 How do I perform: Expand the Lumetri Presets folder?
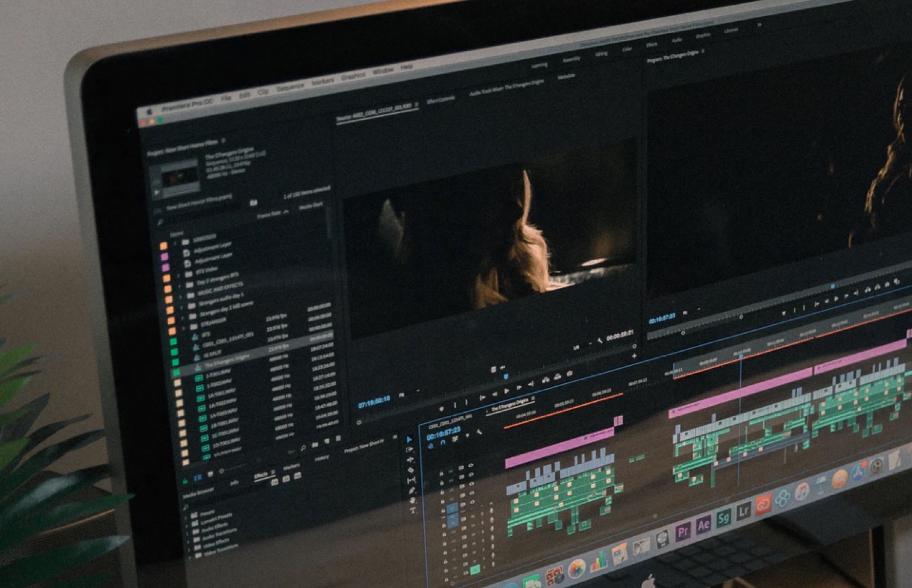click(187, 526)
